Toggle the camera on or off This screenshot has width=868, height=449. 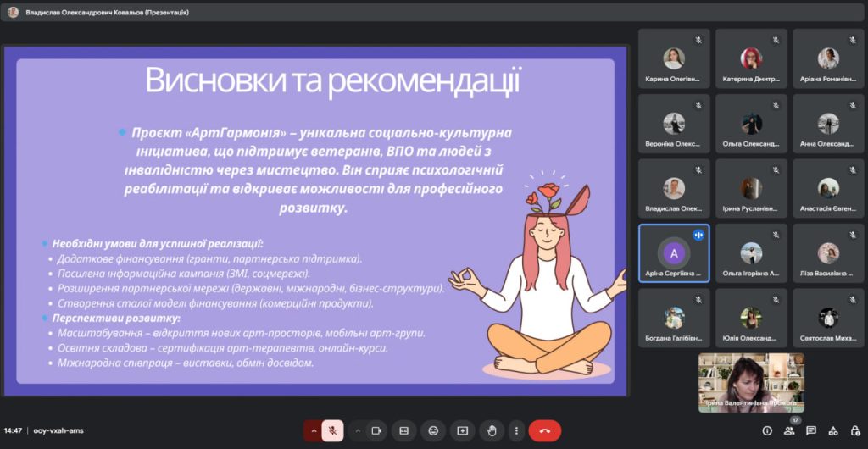click(x=377, y=430)
